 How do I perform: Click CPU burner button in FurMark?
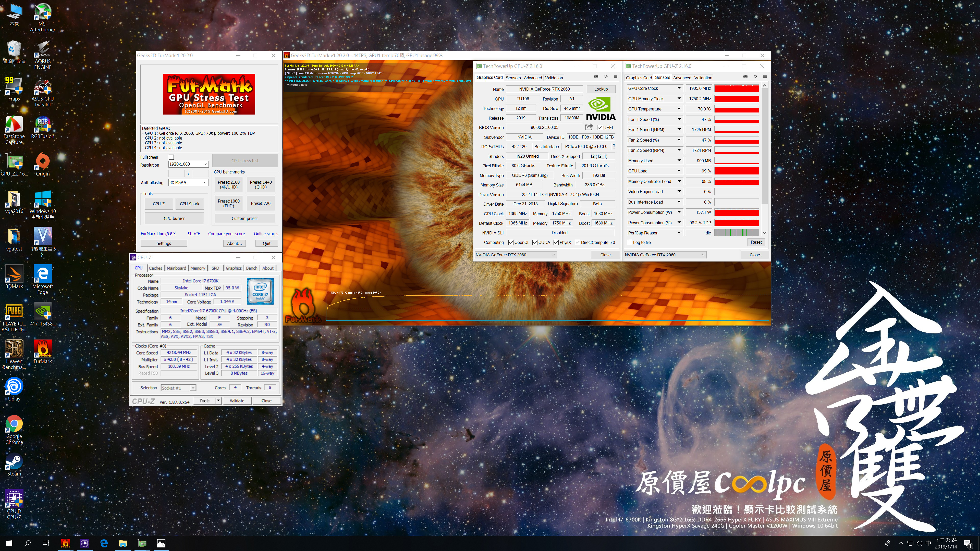[174, 218]
